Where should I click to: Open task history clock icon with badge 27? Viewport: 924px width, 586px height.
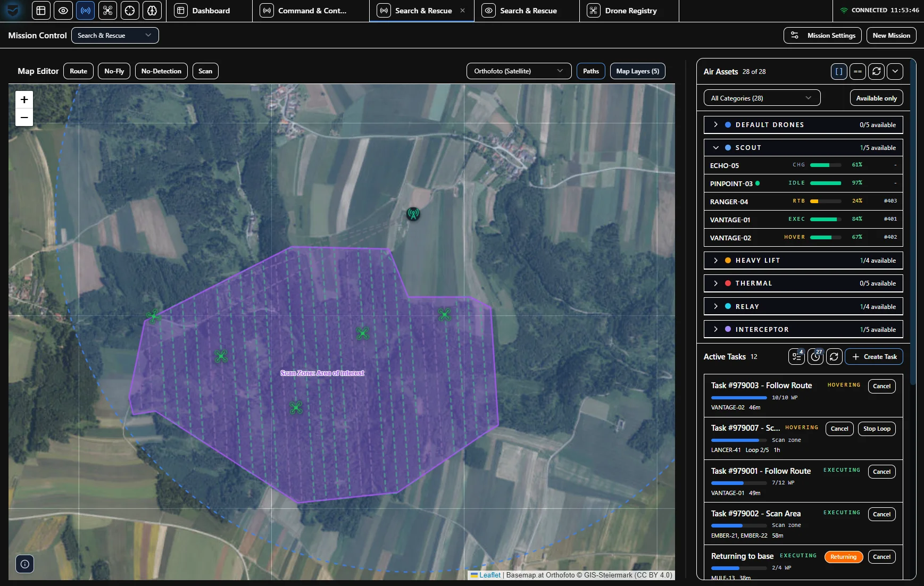point(815,357)
